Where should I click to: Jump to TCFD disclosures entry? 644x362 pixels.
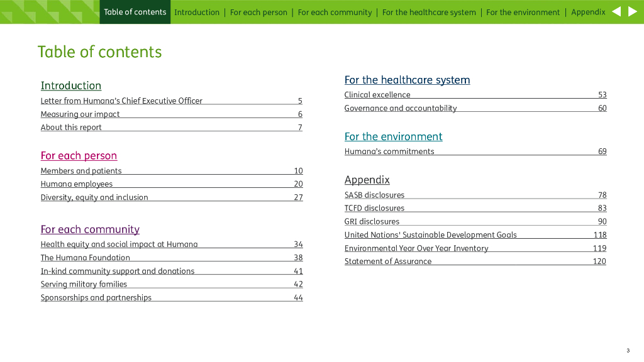click(374, 208)
